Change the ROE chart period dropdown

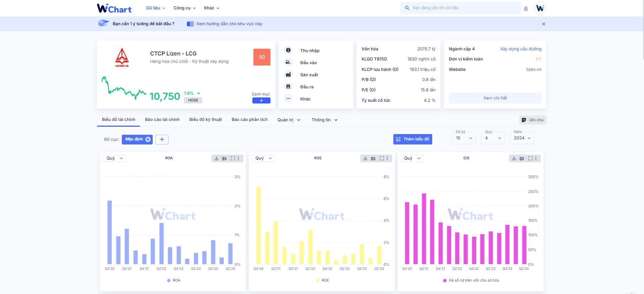[x=263, y=158]
